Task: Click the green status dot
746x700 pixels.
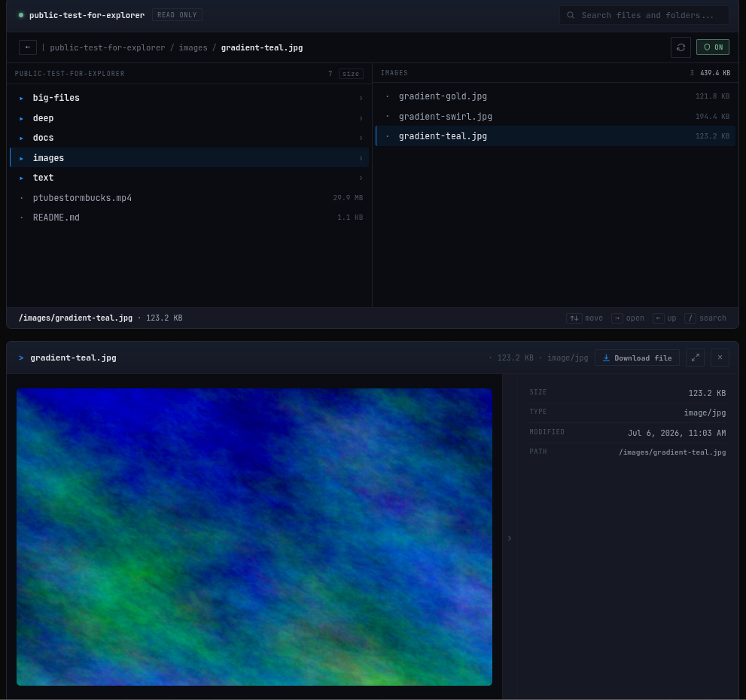Action: pyautogui.click(x=21, y=15)
